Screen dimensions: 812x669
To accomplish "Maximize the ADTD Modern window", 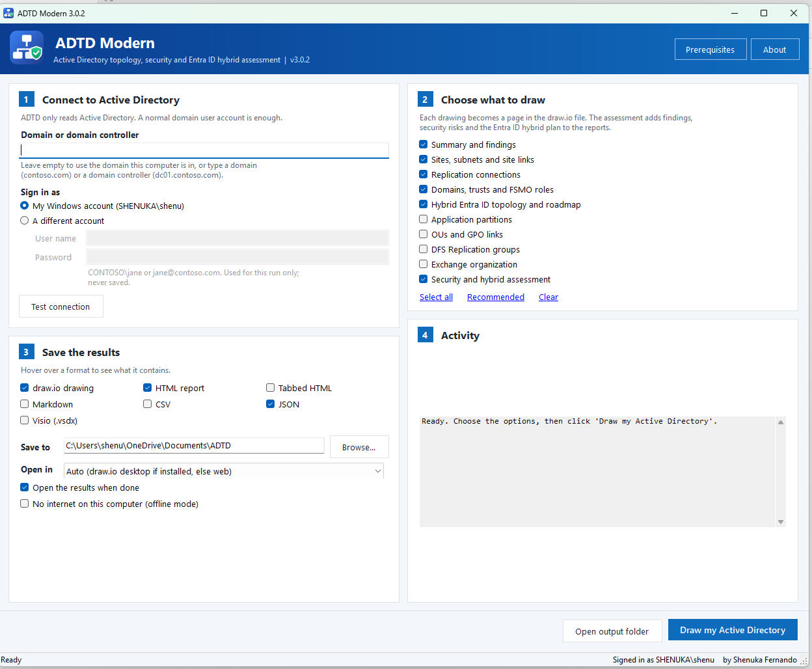I will tap(764, 13).
